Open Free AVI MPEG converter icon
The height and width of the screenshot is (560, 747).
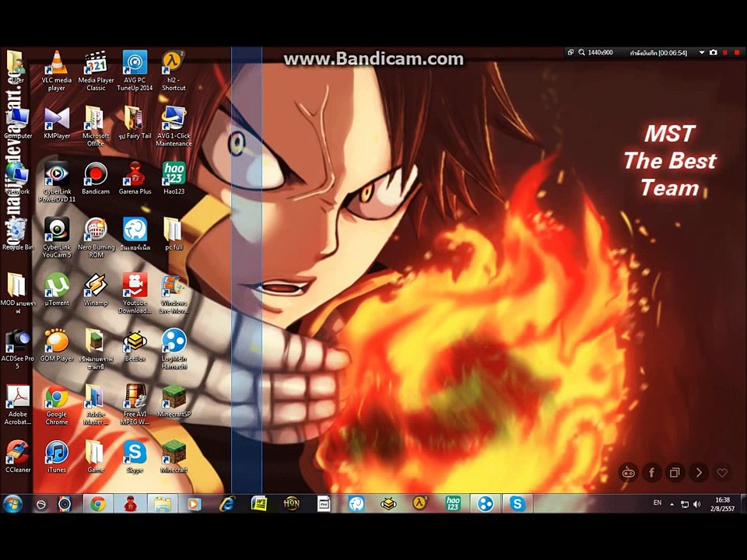pyautogui.click(x=135, y=404)
